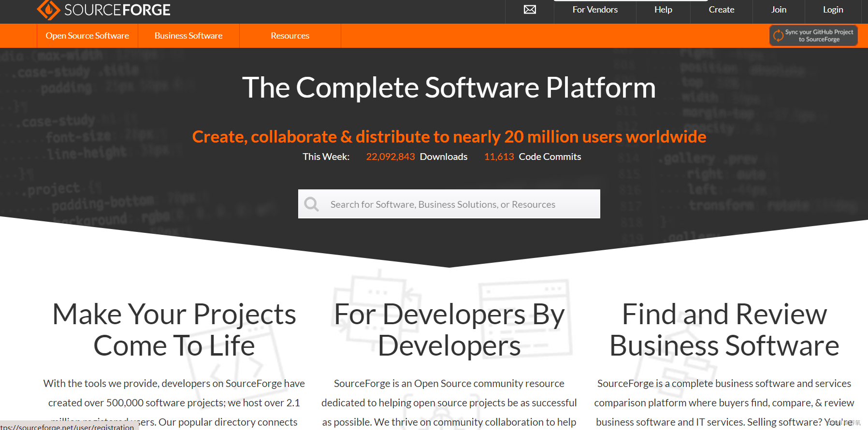Open the For Vendors menu
868x430 pixels.
[x=595, y=10]
